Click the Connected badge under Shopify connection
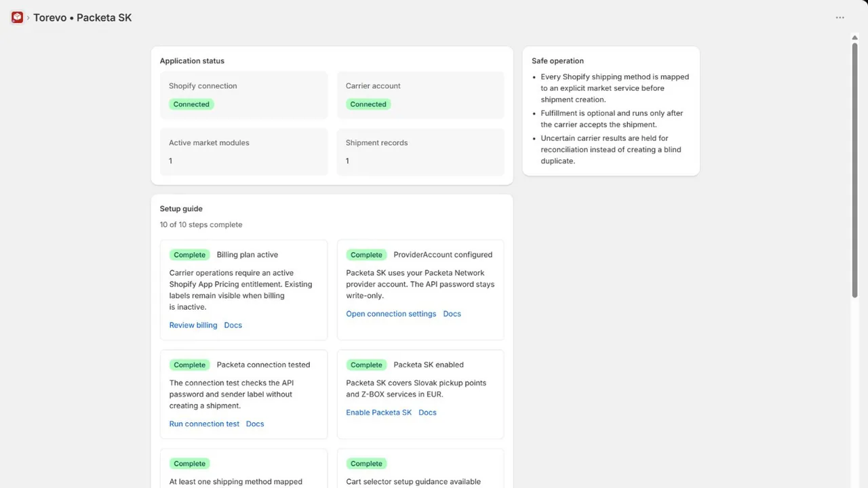868x488 pixels. (191, 104)
